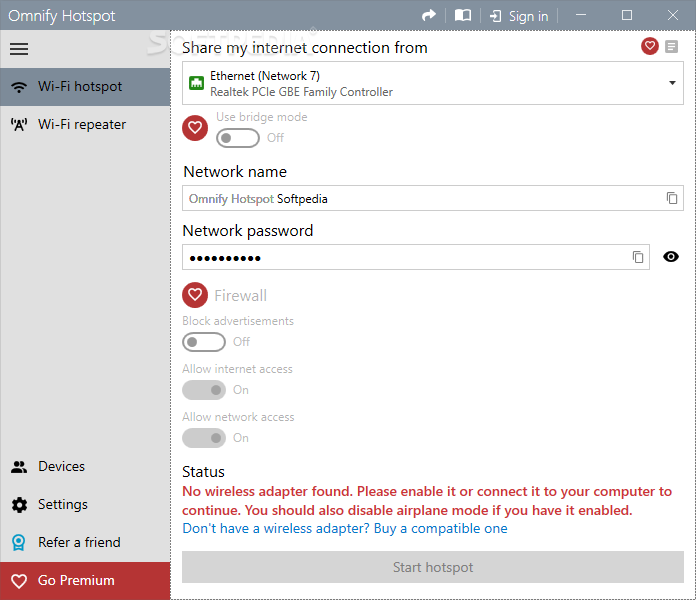Click the Refer a friend ribbon icon
Image resolution: width=696 pixels, height=600 pixels.
(x=19, y=543)
